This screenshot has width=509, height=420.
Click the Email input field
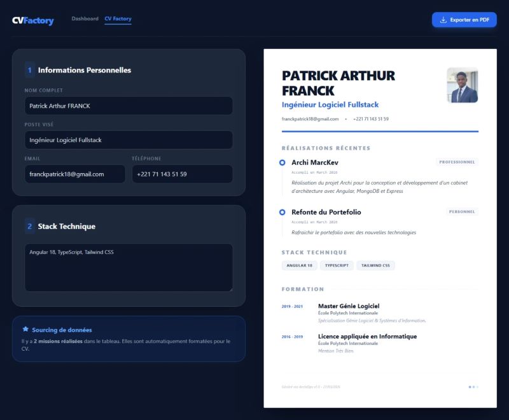click(x=75, y=174)
